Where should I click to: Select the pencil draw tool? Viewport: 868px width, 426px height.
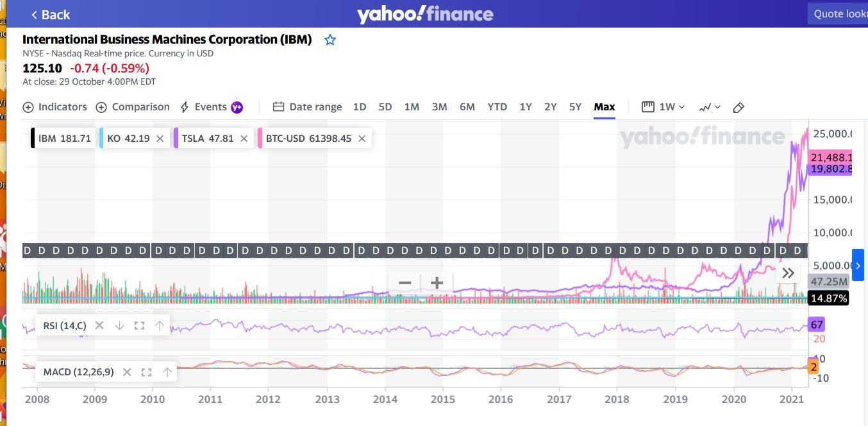739,107
